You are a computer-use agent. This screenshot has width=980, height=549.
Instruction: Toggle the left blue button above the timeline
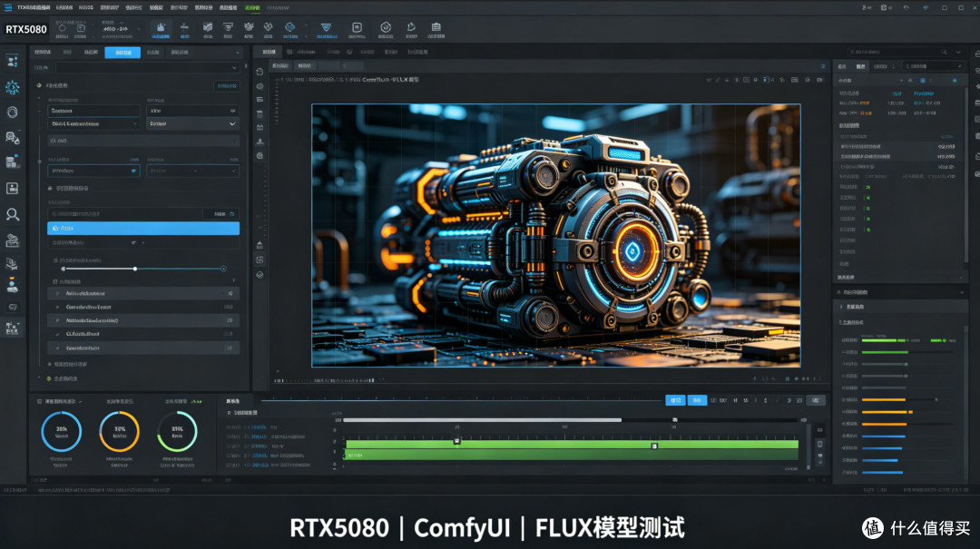[x=675, y=400]
